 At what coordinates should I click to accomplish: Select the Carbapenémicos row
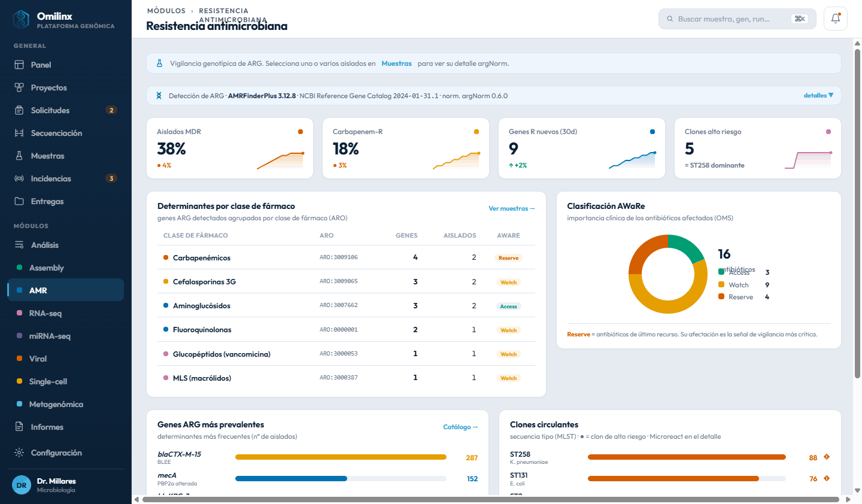[x=346, y=257]
